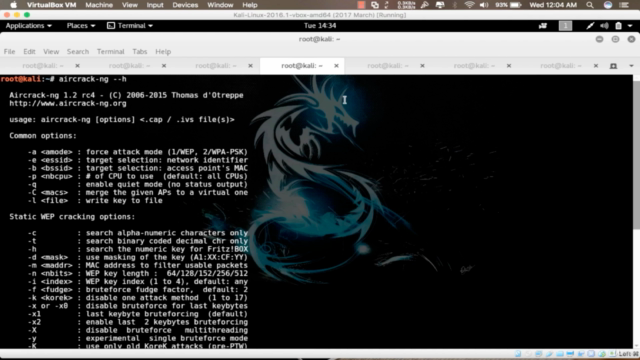The image size is (640, 360).
Task: Click VirtualBox optical disc status icon
Action: point(529,354)
